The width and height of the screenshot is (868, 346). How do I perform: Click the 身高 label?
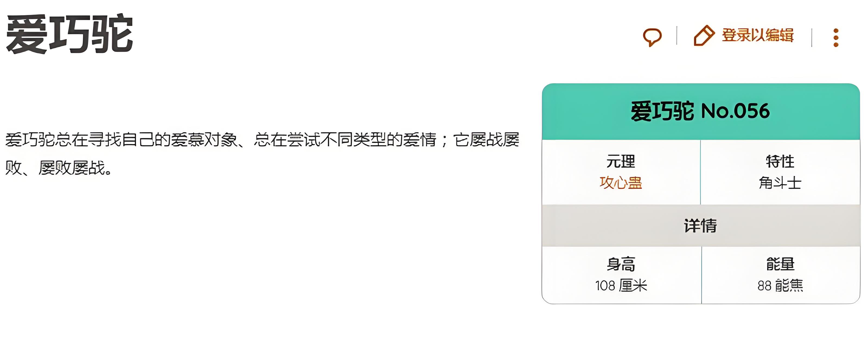[621, 264]
